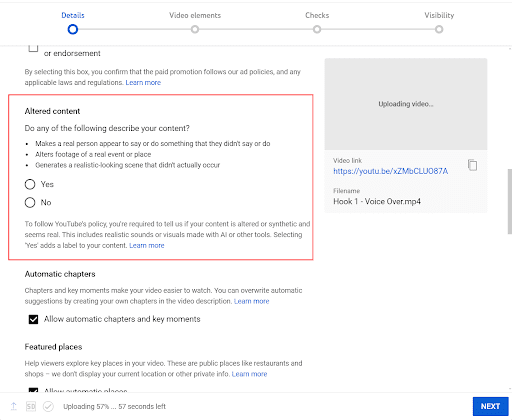The image size is (512, 420).
Task: Open Learn more under Automatic chapters
Action: point(251,301)
